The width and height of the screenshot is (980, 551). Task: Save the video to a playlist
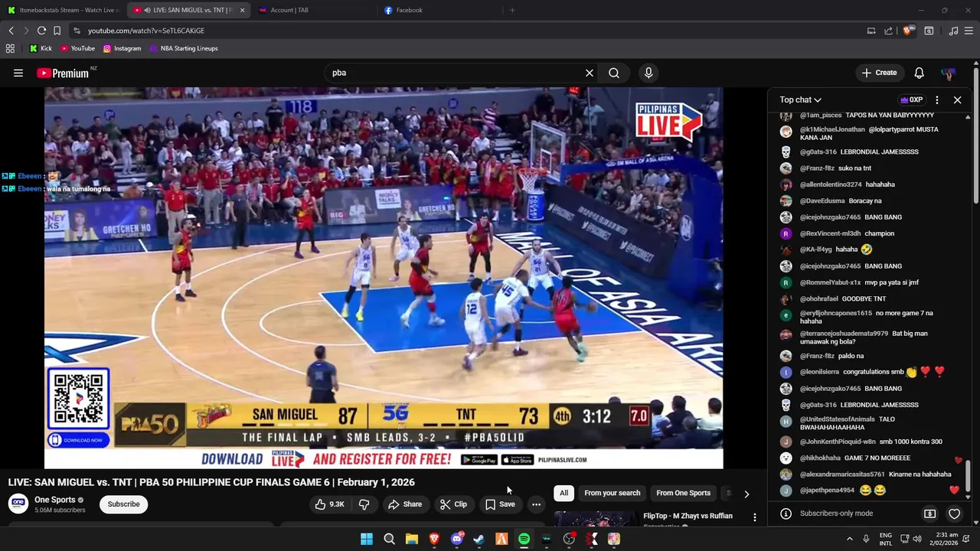point(500,504)
